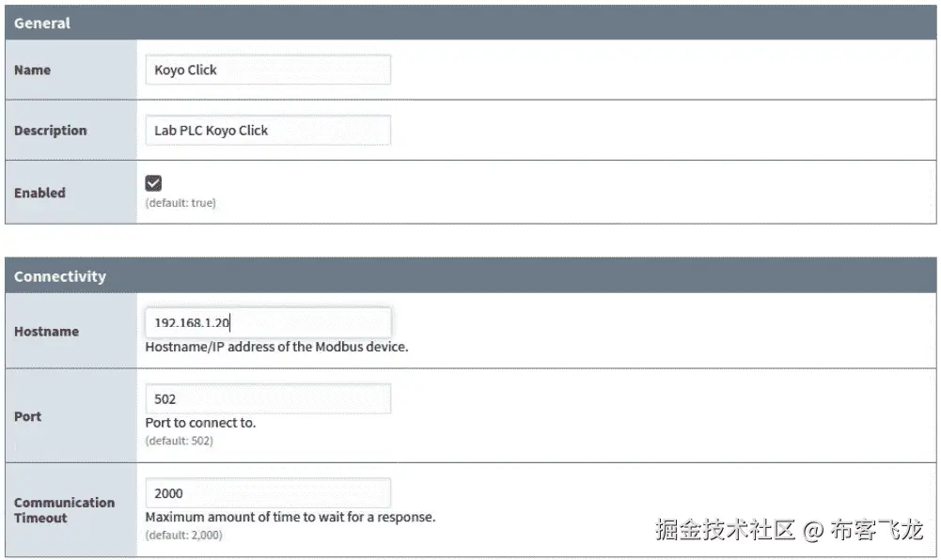Click the Port field showing 502
The height and width of the screenshot is (560, 941).
268,398
